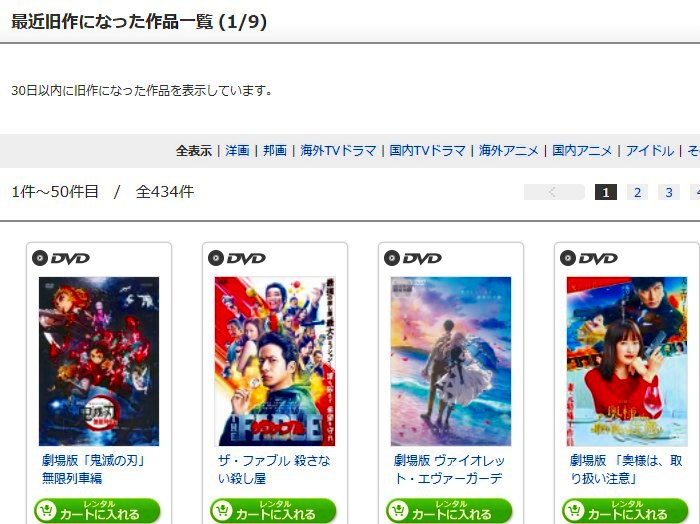
Task: Filter the list by 邦画
Action: point(275,151)
